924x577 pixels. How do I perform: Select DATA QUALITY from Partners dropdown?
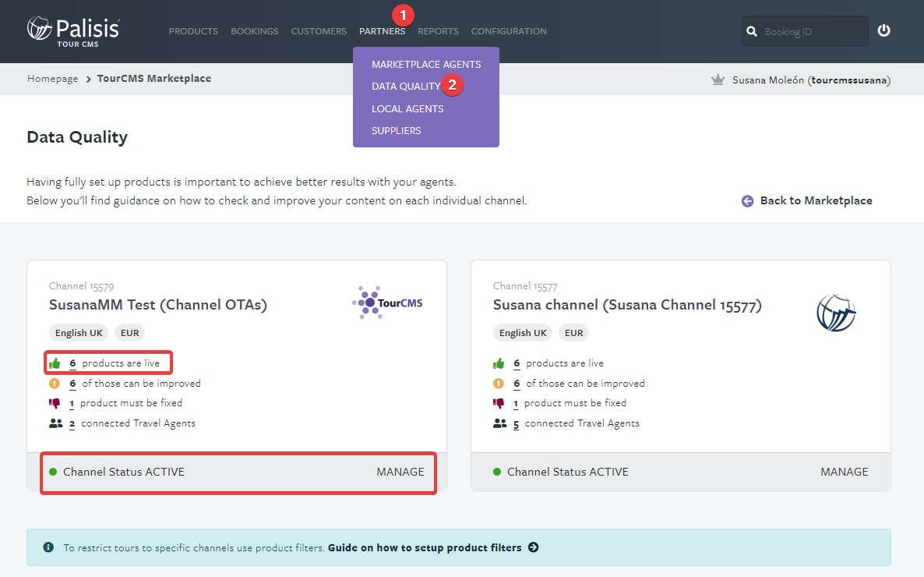pos(406,86)
